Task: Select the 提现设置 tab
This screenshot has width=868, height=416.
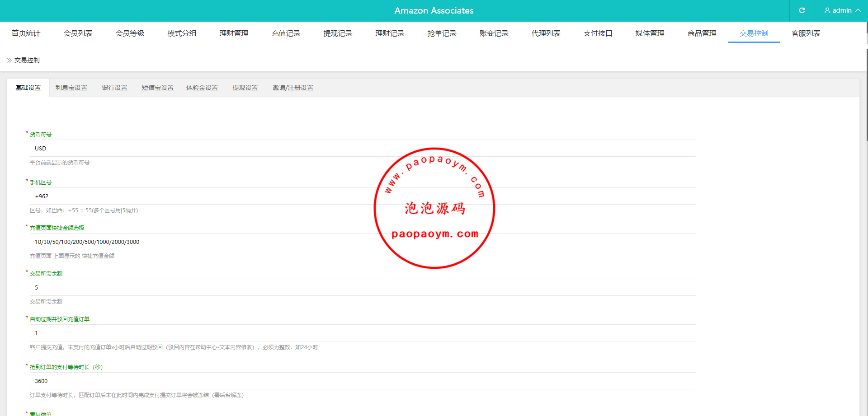Action: (x=245, y=88)
